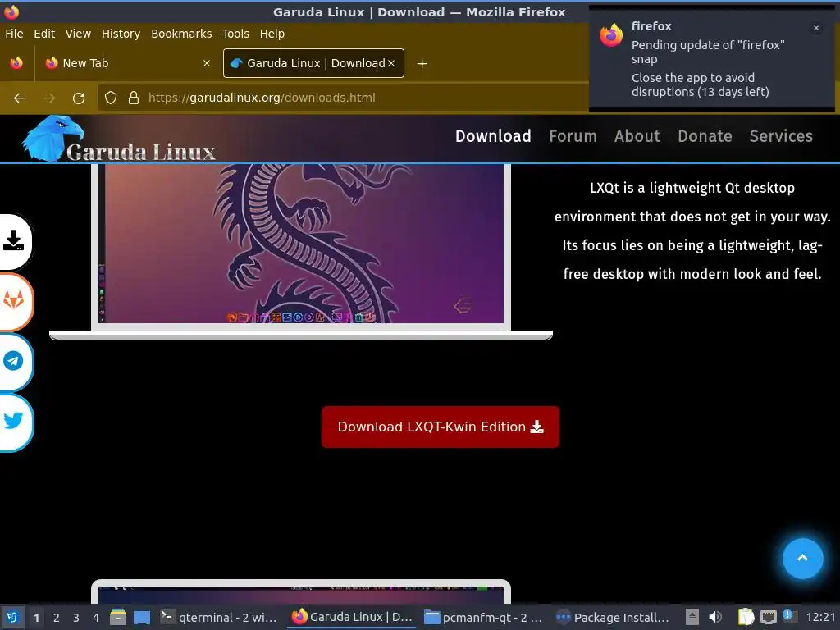Open the tracking protection shield
The image size is (840, 630).
pyautogui.click(x=111, y=98)
